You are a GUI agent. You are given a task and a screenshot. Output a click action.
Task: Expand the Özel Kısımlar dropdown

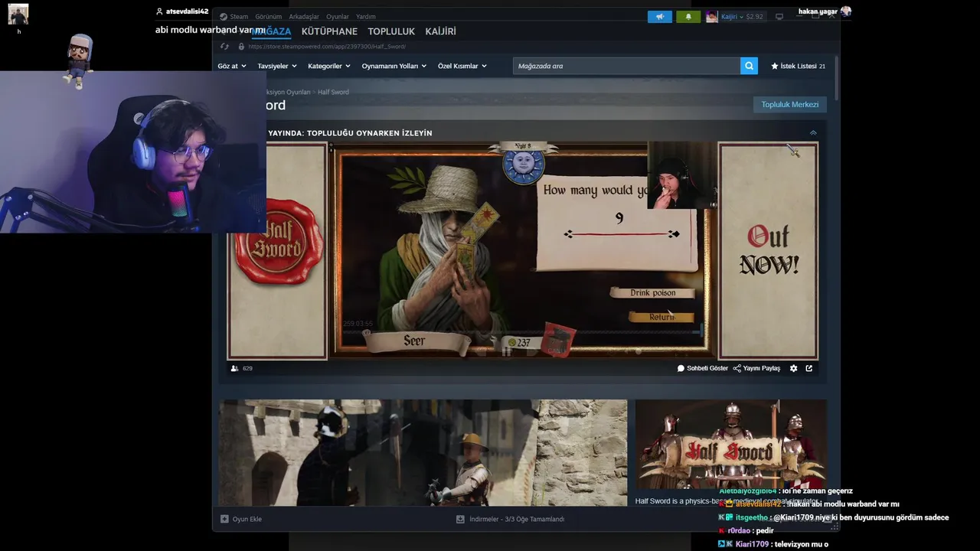click(462, 66)
